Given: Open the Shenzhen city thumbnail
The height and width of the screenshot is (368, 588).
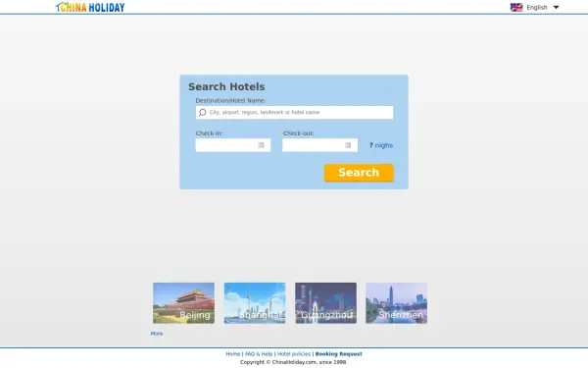Looking at the screenshot, I should pyautogui.click(x=396, y=303).
